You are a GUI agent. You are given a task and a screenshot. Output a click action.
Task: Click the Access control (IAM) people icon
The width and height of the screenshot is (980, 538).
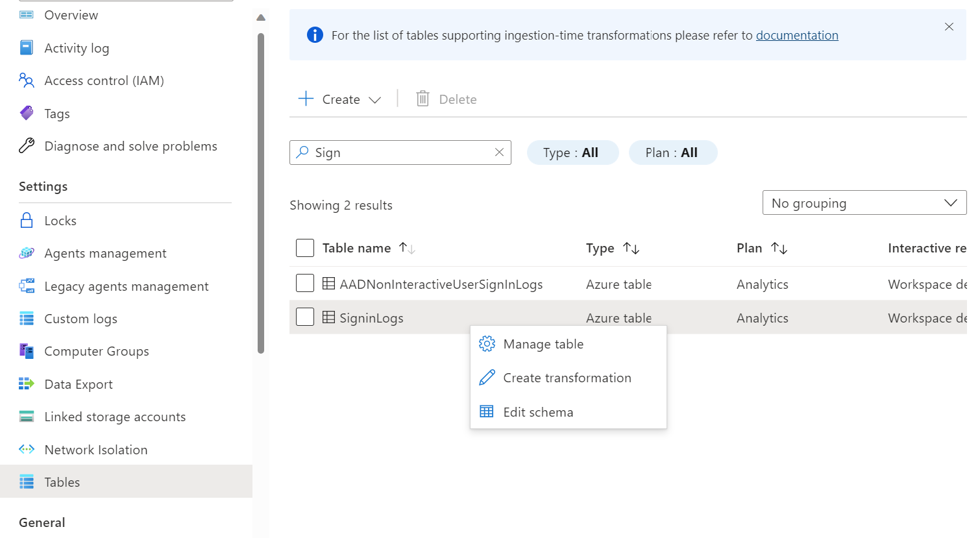(x=27, y=80)
